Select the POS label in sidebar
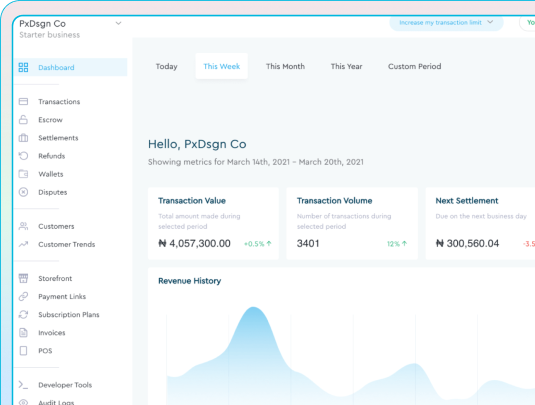 click(x=45, y=351)
